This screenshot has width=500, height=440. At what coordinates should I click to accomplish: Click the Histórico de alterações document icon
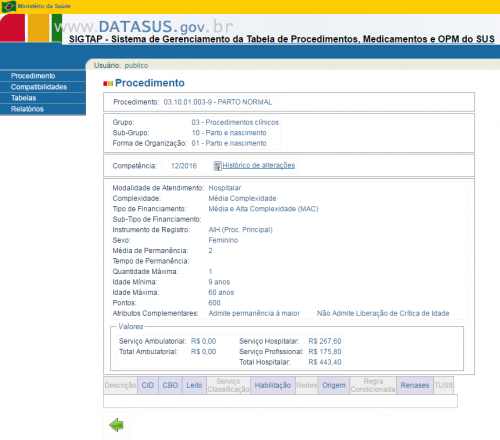click(x=217, y=166)
